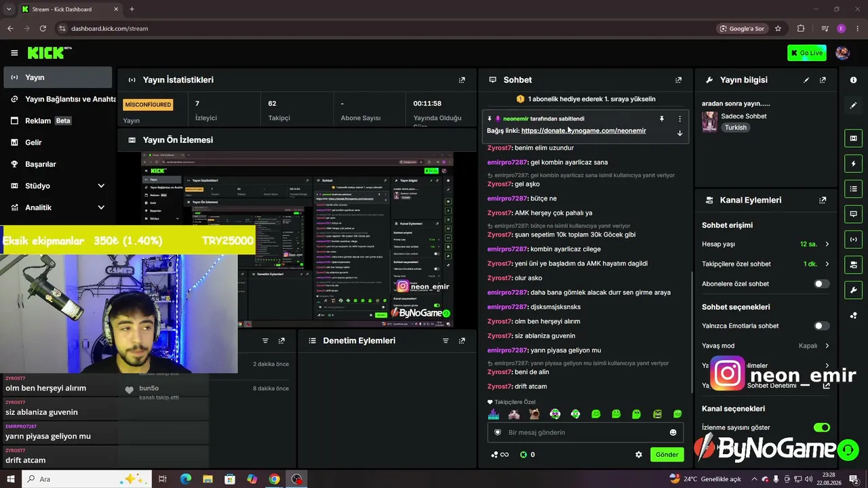Click username emirpro7287 on 'djsksmsjsksnsks' message
Viewport: 868px width, 488px height.
[x=507, y=307]
